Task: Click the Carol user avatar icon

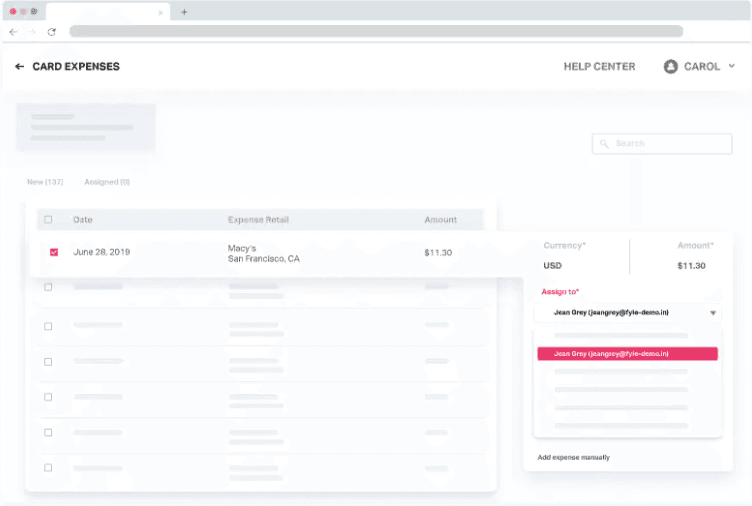Action: pyautogui.click(x=670, y=67)
